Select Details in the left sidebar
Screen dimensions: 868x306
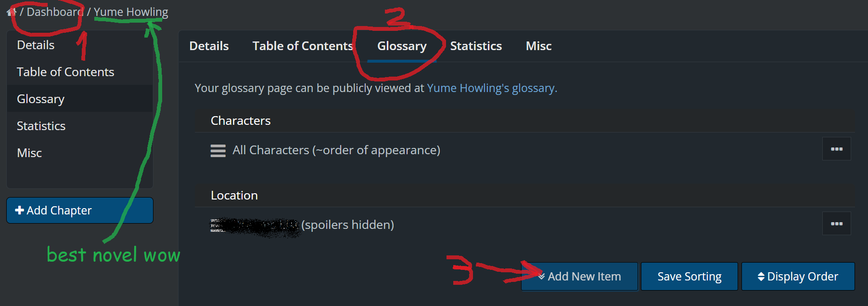click(36, 45)
